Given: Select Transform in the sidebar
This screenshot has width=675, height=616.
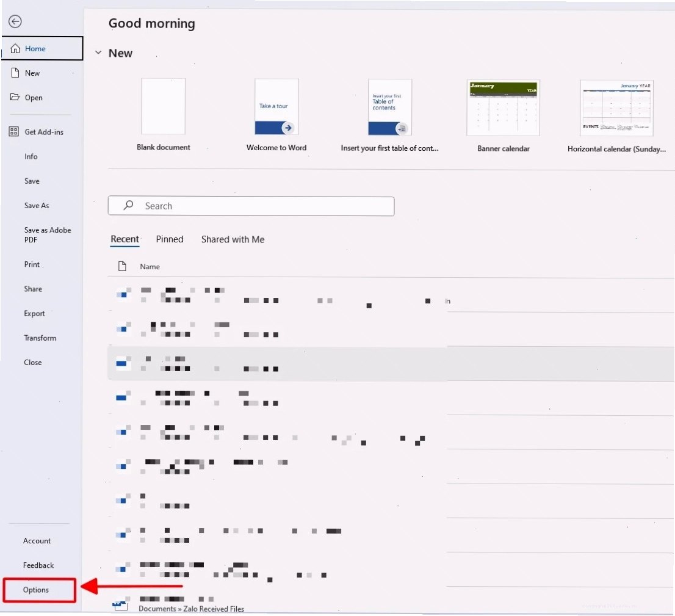Looking at the screenshot, I should (x=40, y=338).
